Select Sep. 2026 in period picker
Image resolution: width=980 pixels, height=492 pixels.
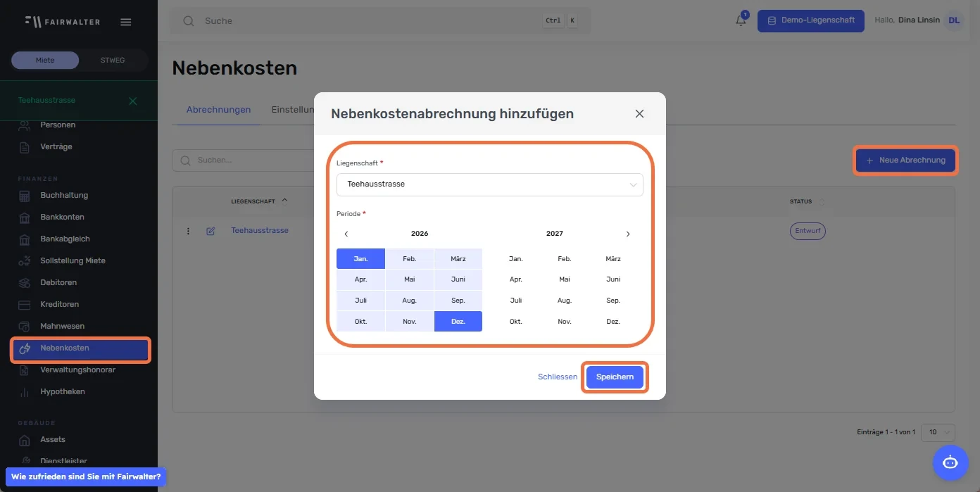pyautogui.click(x=458, y=301)
